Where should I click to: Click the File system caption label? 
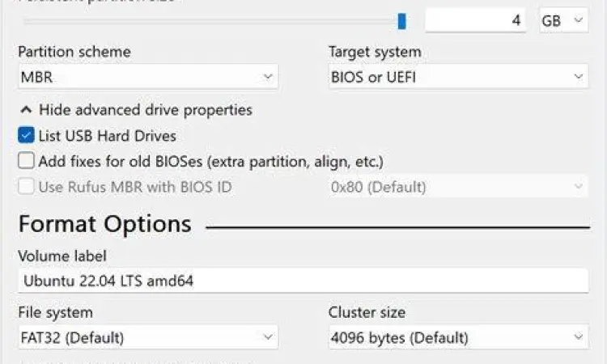pos(55,312)
